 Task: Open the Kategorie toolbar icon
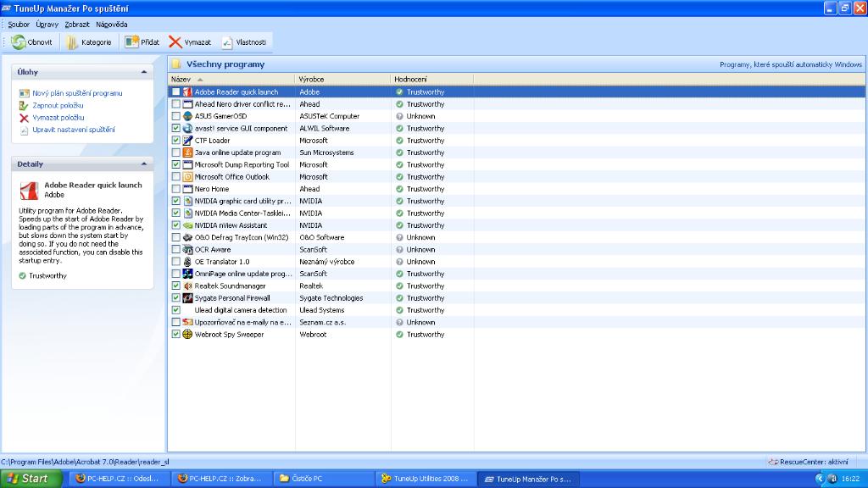click(73, 42)
